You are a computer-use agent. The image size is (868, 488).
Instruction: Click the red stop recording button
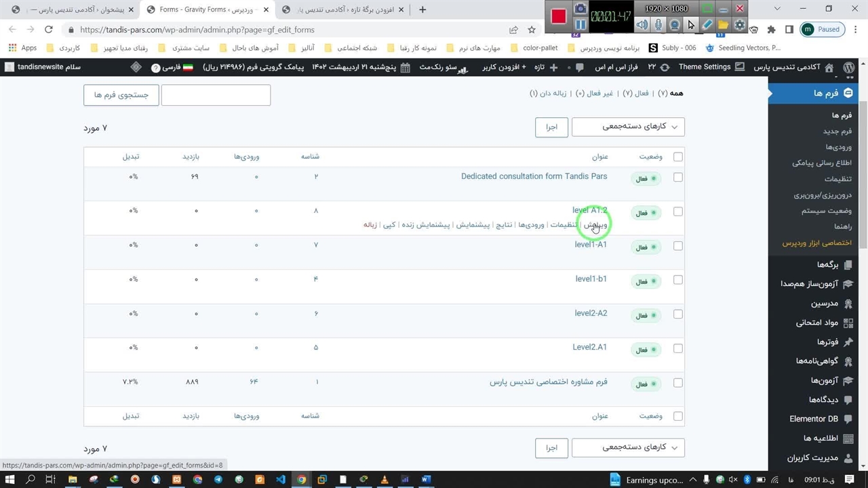point(559,16)
